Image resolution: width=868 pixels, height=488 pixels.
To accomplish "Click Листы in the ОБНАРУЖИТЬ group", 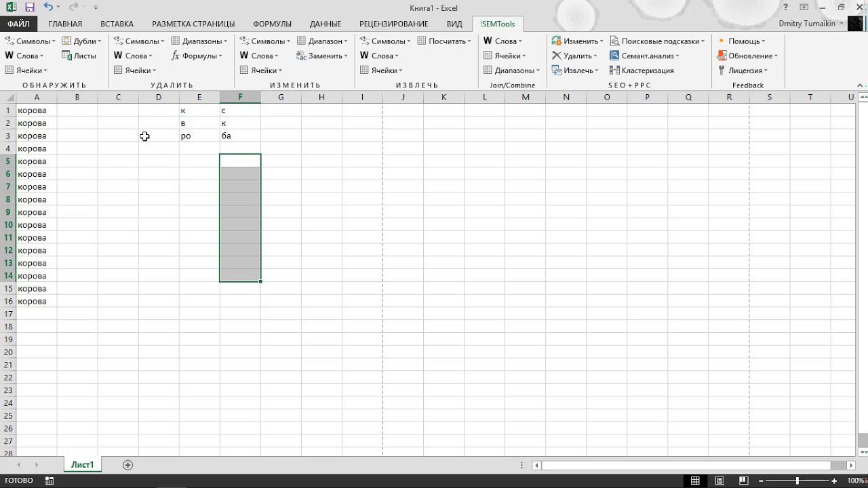I will pos(79,56).
